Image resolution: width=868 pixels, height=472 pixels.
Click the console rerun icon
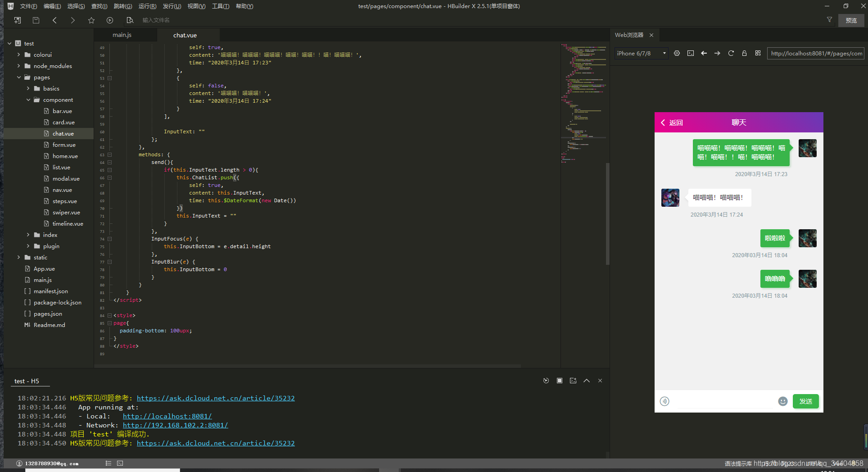(546, 381)
